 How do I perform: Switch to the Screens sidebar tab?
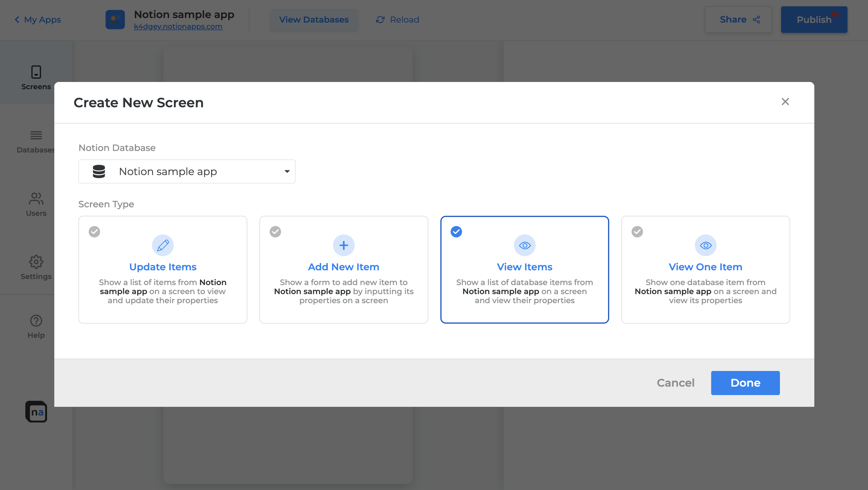[36, 77]
